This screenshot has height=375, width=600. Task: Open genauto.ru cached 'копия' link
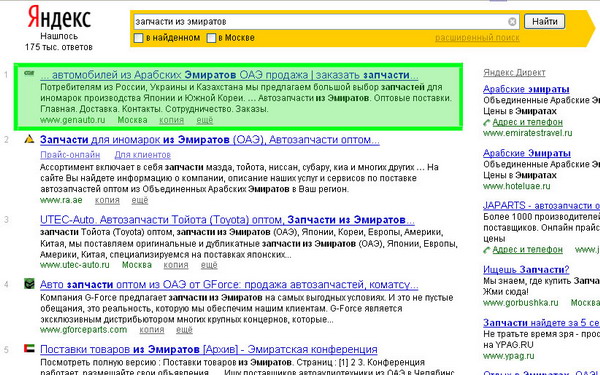tap(171, 120)
